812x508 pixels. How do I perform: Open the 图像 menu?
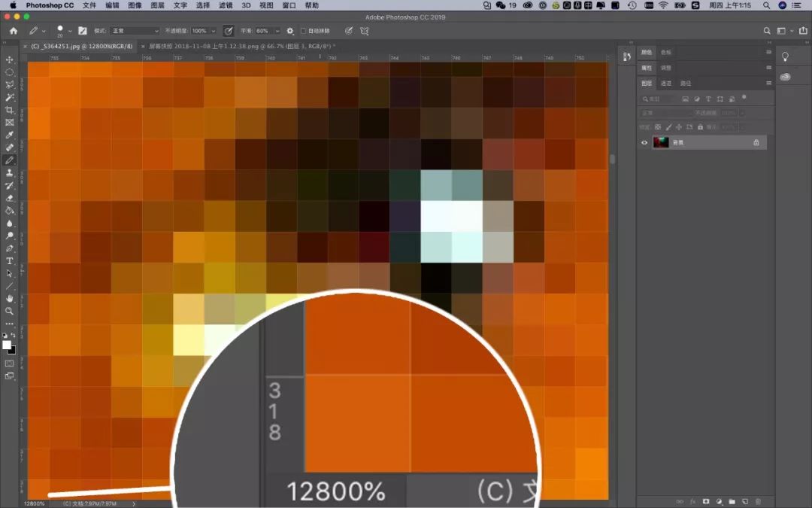tap(135, 5)
